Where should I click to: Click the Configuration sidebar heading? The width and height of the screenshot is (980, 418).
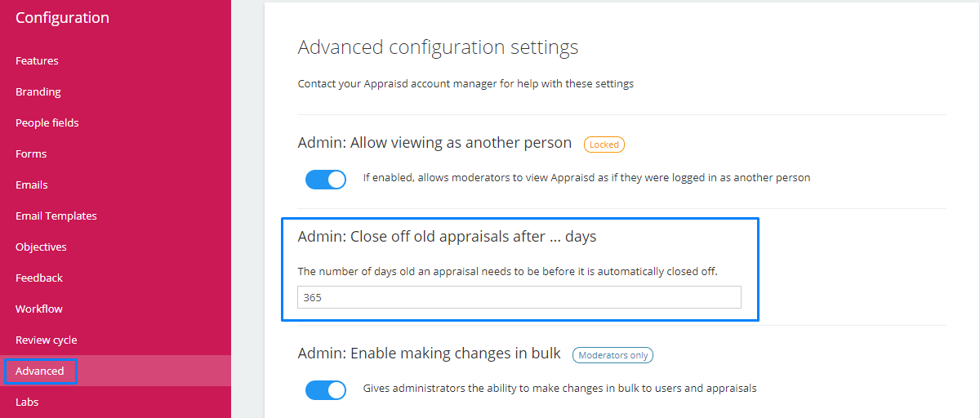(62, 18)
